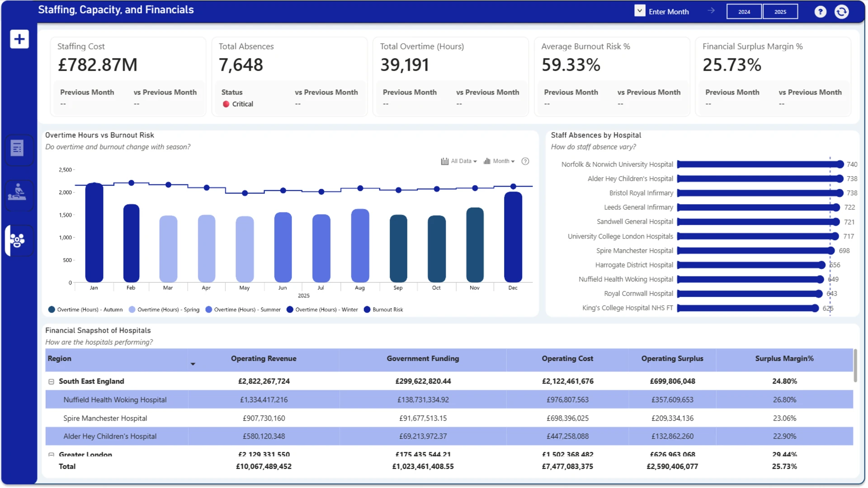Open the Month granularity dropdown

tap(499, 161)
